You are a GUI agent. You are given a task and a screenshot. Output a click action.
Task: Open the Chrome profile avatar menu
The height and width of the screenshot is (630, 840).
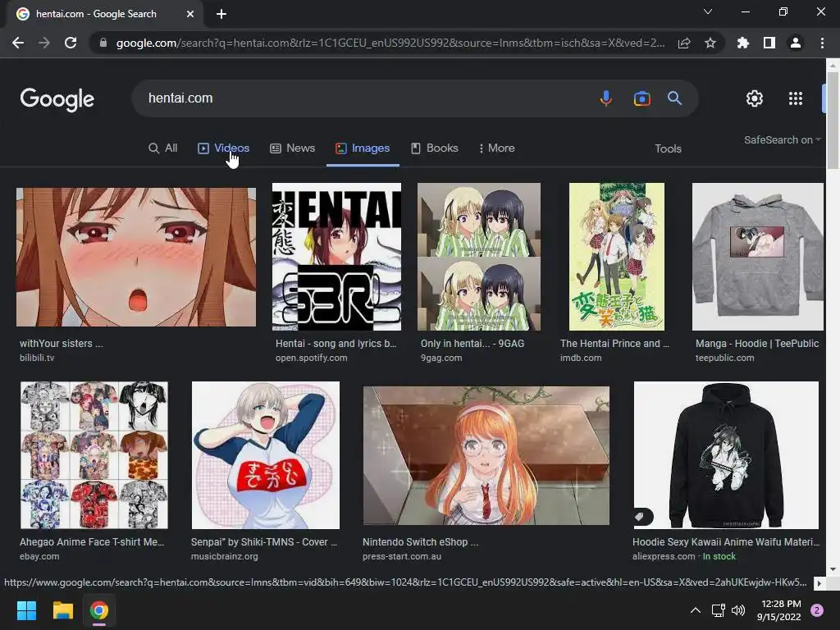click(x=796, y=43)
